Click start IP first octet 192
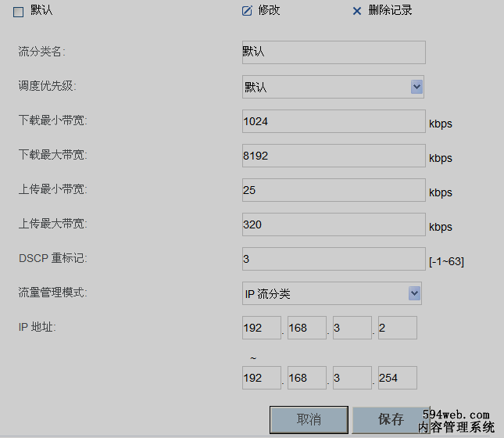 [262, 328]
